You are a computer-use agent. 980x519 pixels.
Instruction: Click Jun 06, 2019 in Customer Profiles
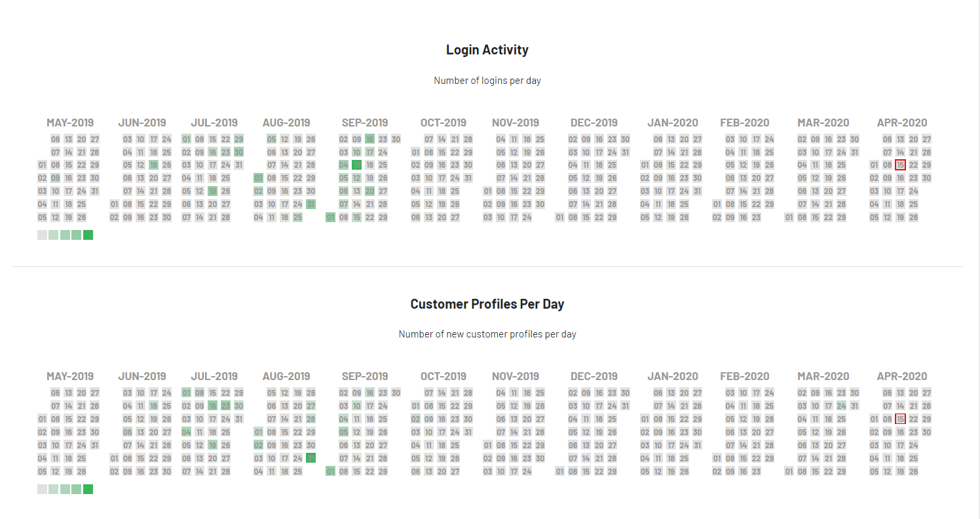(127, 432)
